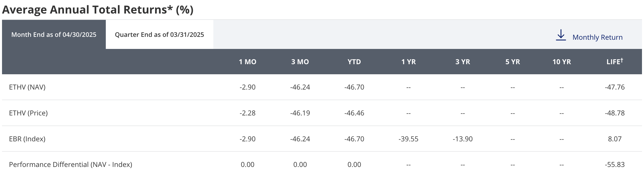Screen dimensions: 644x175
Task: Click the download arrow icon
Action: (561, 35)
